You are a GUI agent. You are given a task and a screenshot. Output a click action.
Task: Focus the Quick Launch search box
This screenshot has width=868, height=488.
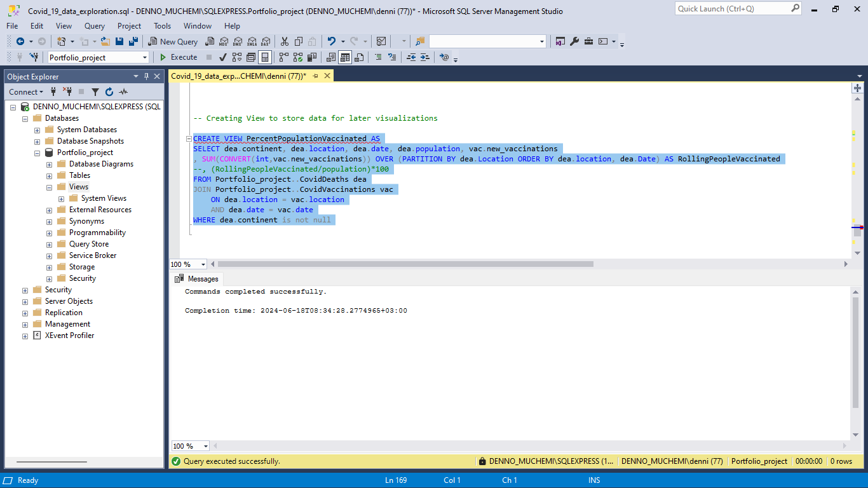tap(738, 9)
